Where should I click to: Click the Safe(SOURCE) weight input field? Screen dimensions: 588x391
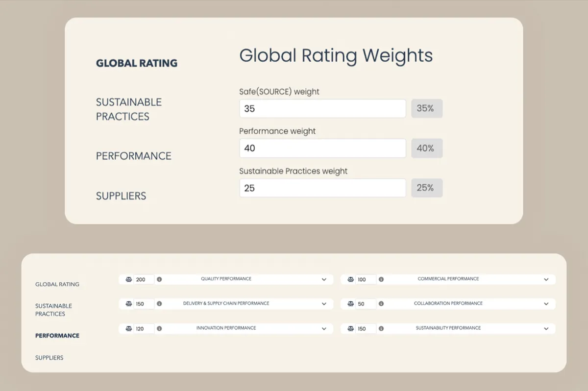[x=322, y=109]
